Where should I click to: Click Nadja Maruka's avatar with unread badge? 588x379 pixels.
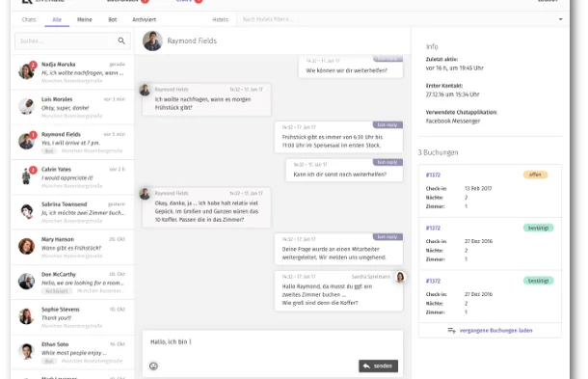[x=27, y=71]
